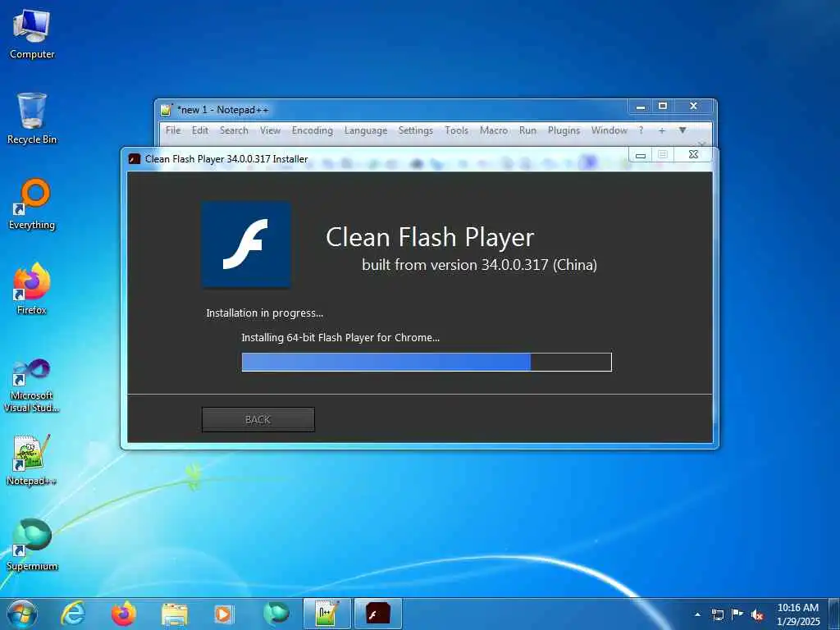This screenshot has width=840, height=630.
Task: Click the installer title bar icon
Action: tap(135, 159)
